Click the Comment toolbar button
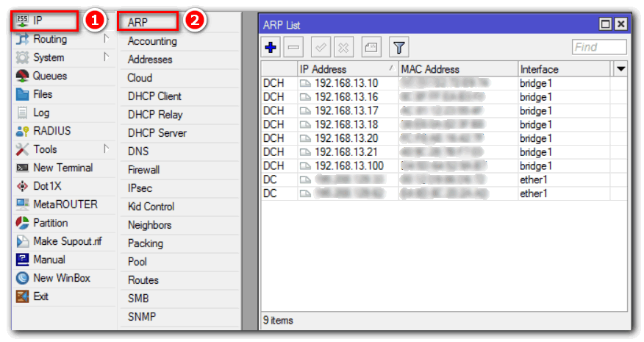Screen dimensions: 644x342 coord(371,48)
